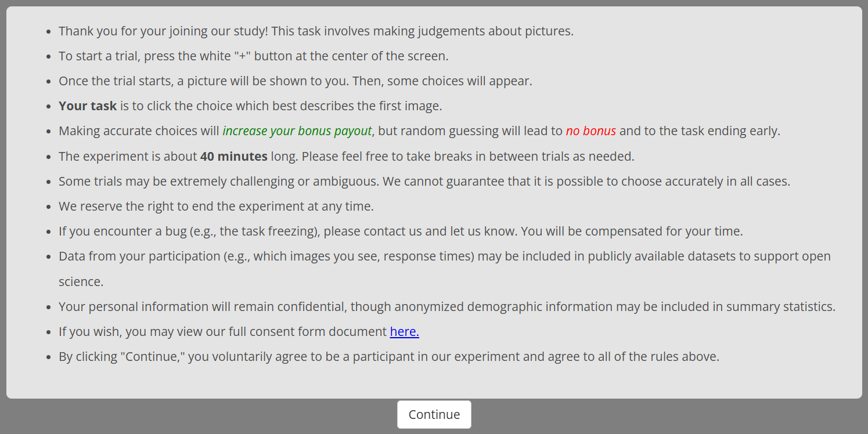Click the green "increase your bonus payout" text
The width and height of the screenshot is (868, 434).
point(297,131)
